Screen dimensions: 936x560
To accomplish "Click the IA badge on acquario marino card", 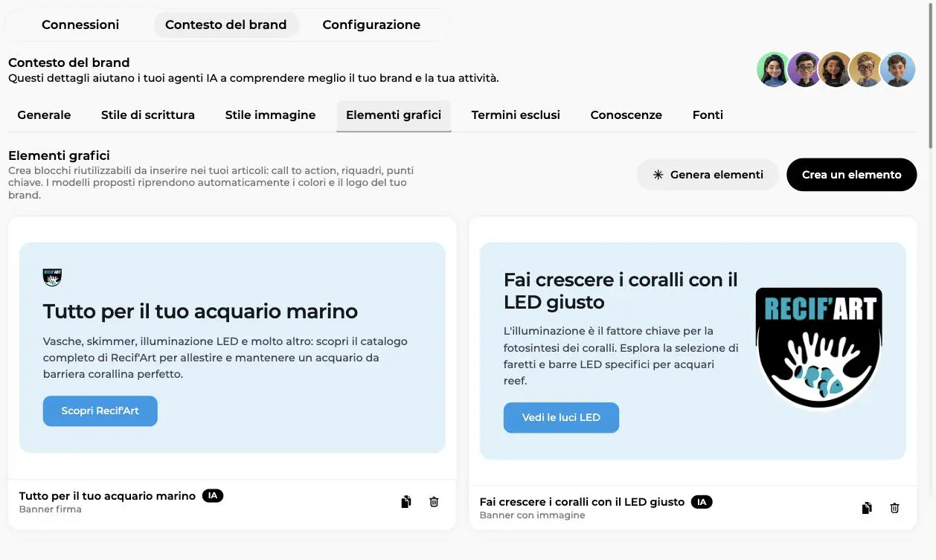I will [213, 495].
